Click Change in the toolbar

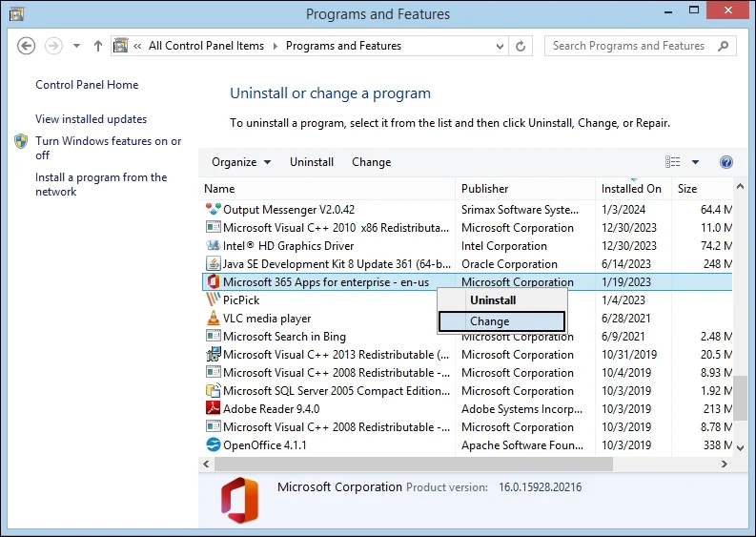coord(371,162)
